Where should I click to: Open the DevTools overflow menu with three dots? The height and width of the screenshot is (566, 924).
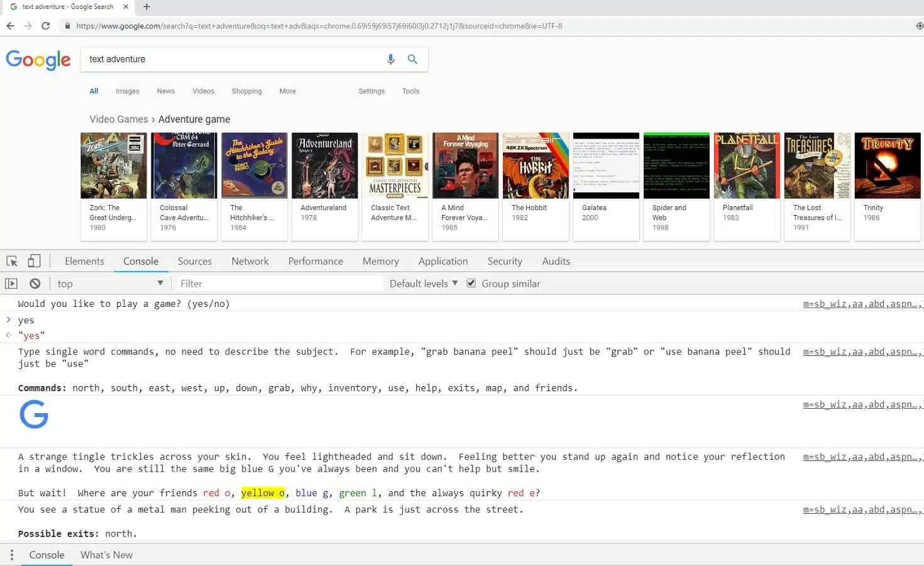[11, 555]
